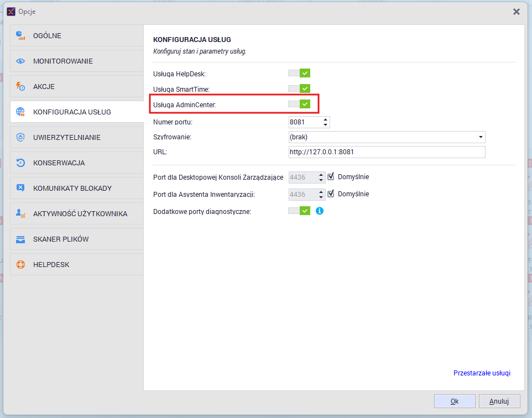
Task: Click the eye icon for MONITOROWANIE
Action: pos(20,61)
